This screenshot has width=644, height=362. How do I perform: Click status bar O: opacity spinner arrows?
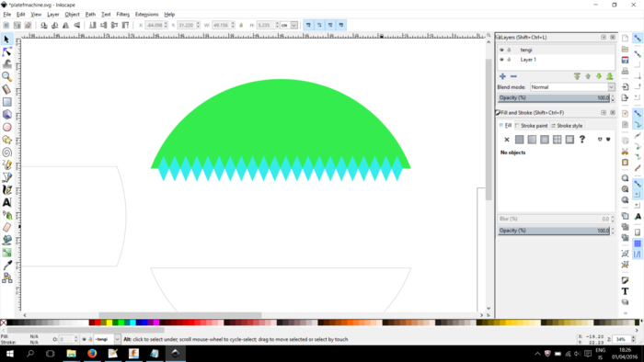(x=75, y=339)
